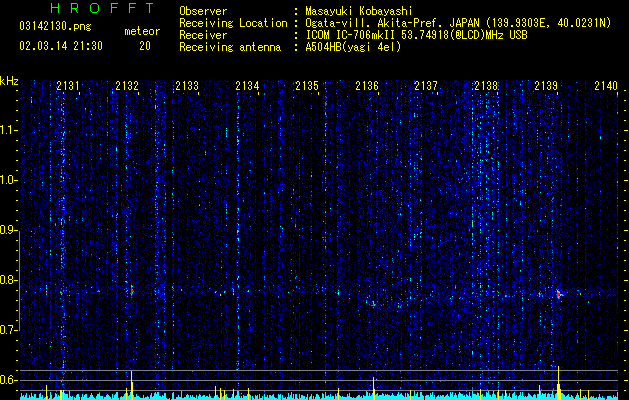
Task: Click antenna value A504HB(yagi 4el)
Action: [353, 47]
